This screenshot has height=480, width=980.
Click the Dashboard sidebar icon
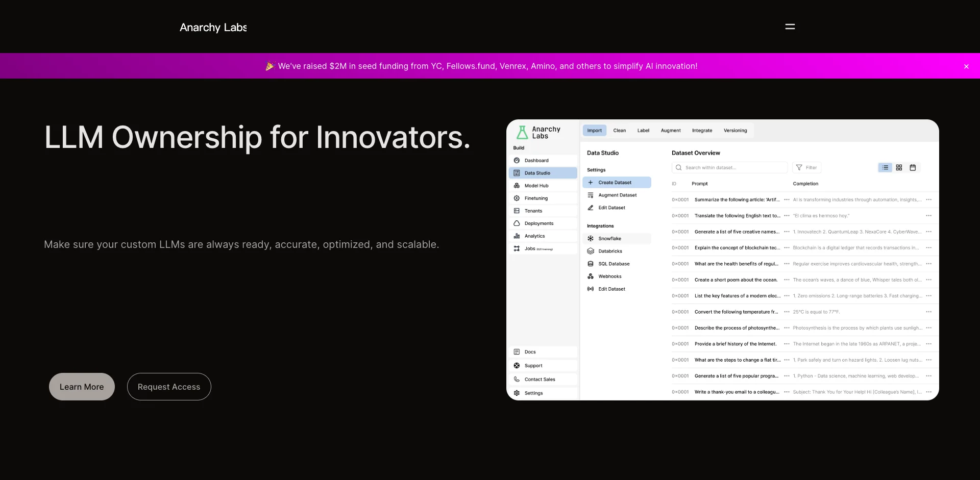coord(517,160)
